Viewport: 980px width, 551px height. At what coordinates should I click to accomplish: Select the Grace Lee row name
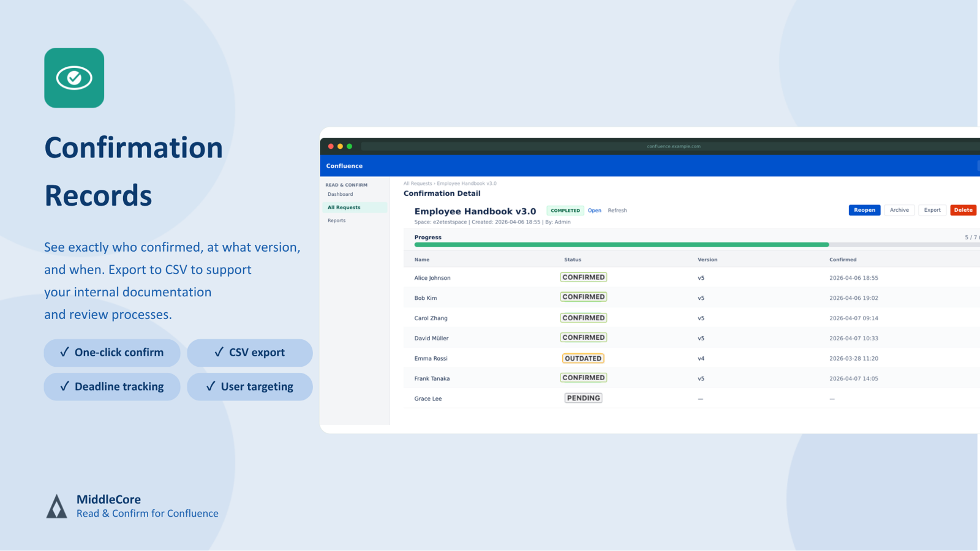[428, 399]
